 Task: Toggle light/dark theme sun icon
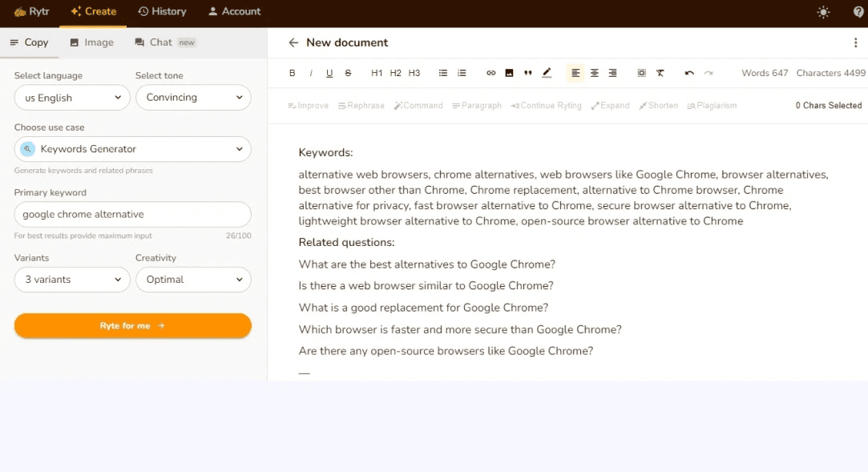(x=823, y=12)
